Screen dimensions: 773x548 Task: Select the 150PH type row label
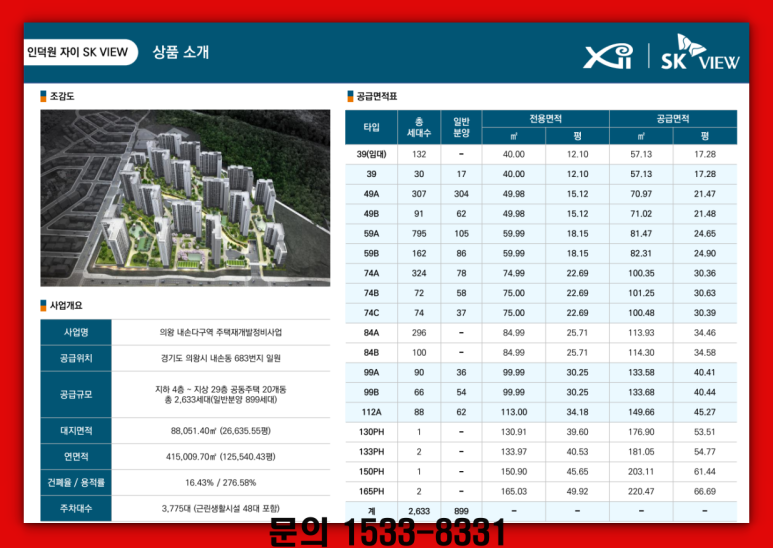tap(371, 472)
